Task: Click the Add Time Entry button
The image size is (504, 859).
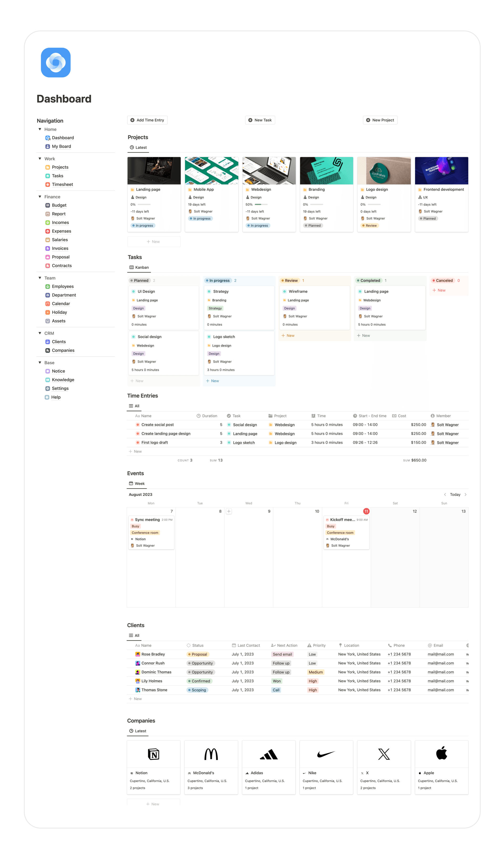Action: pyautogui.click(x=147, y=120)
